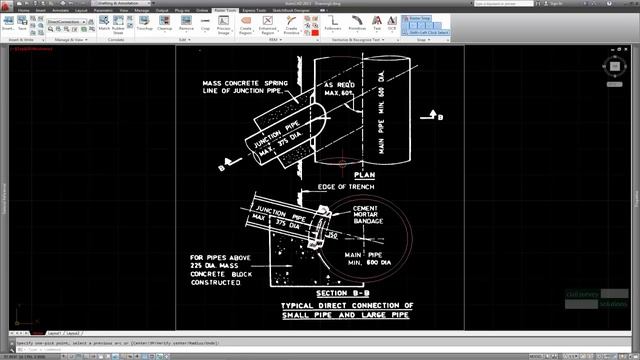The height and width of the screenshot is (360, 640).
Task: Click the Remove tool icon
Action: [186, 21]
